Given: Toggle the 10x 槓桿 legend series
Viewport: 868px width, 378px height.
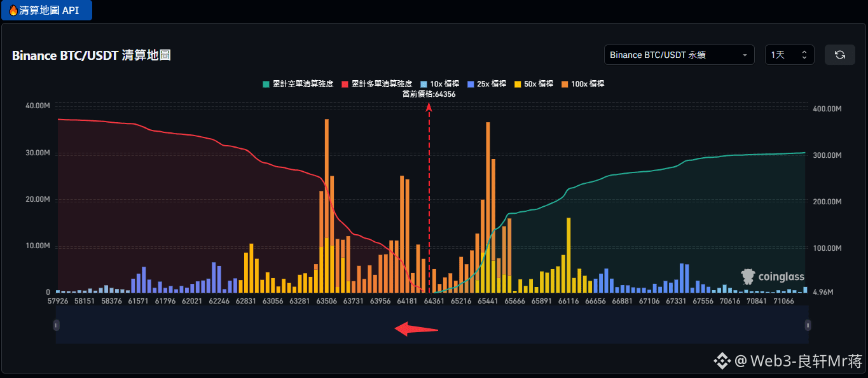Looking at the screenshot, I should [440, 84].
